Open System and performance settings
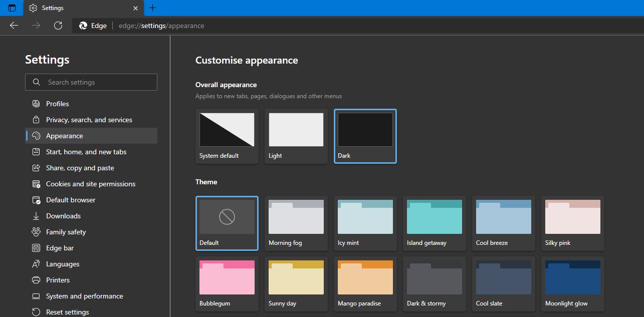 84,296
